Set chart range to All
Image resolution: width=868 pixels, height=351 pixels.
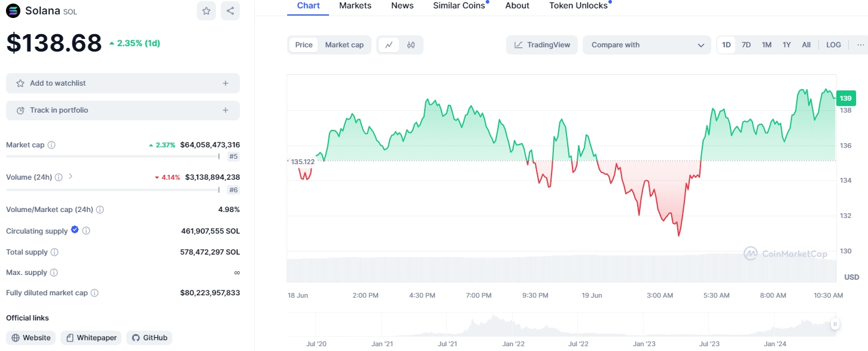[x=806, y=45]
